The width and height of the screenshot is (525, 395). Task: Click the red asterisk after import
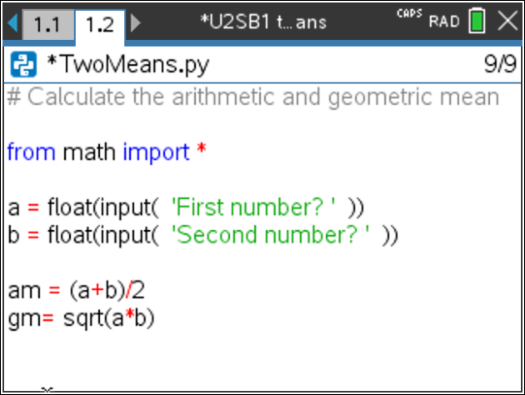tap(201, 149)
